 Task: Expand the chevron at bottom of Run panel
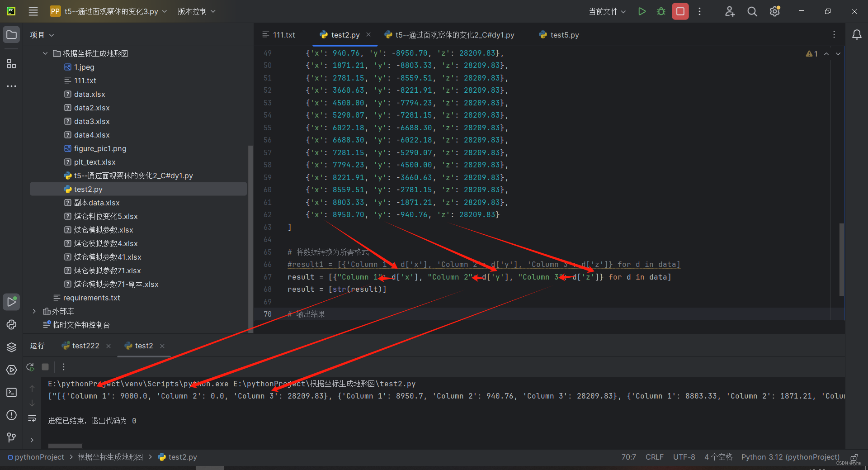32,440
